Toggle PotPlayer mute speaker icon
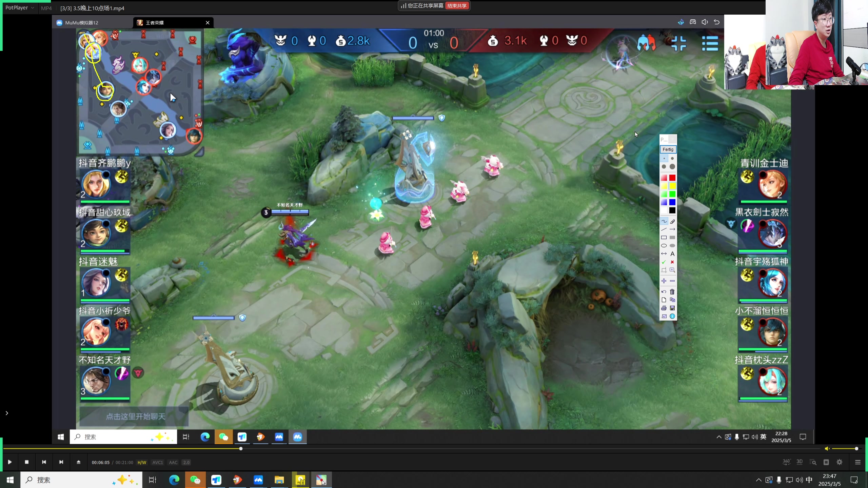 point(827,449)
